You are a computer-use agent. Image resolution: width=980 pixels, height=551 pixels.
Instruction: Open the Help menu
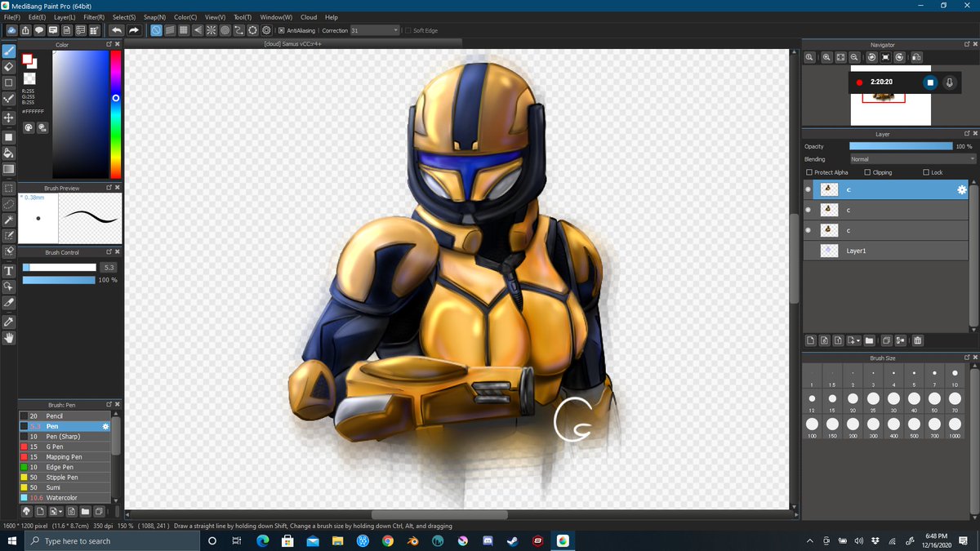click(332, 16)
